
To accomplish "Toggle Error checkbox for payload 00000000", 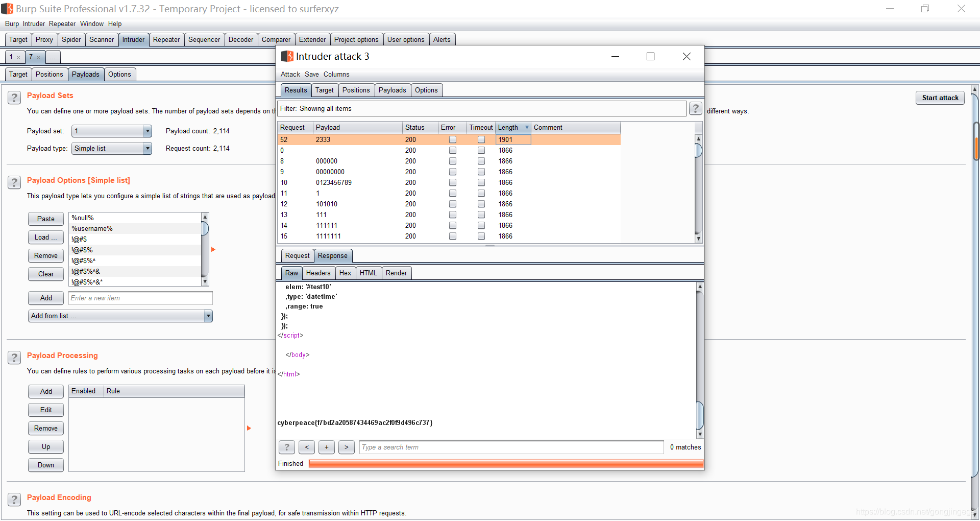I will pos(453,172).
